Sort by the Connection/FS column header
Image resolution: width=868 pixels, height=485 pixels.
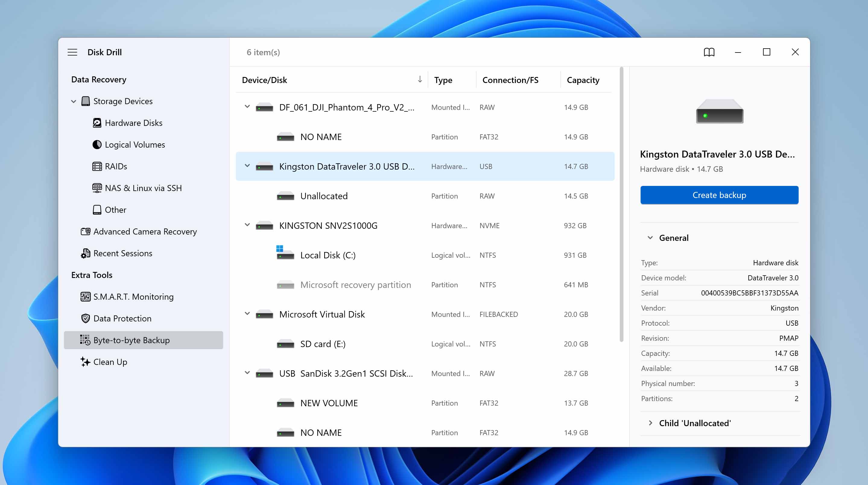point(510,80)
